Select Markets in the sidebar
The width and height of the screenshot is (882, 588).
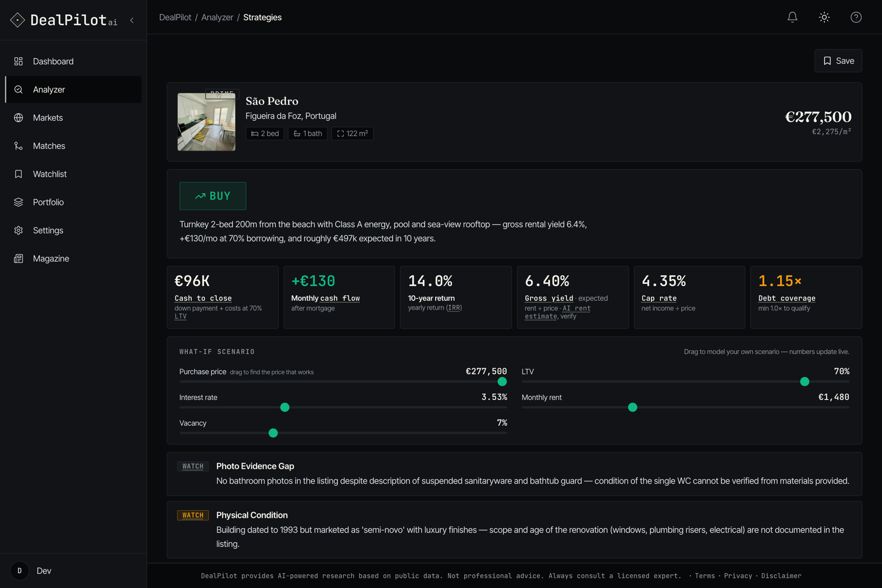(73, 118)
